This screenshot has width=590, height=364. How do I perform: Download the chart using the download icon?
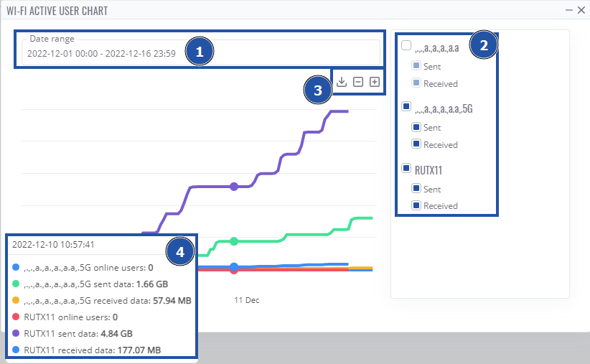point(342,82)
